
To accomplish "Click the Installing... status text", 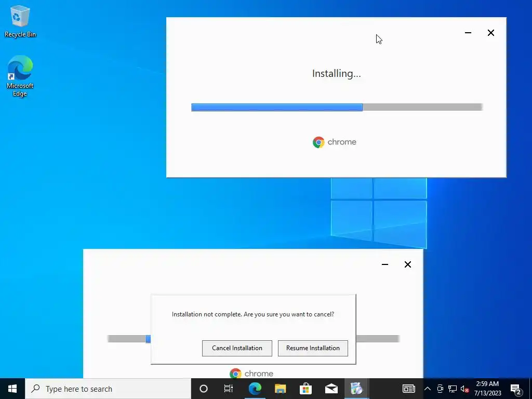I will coord(337,74).
